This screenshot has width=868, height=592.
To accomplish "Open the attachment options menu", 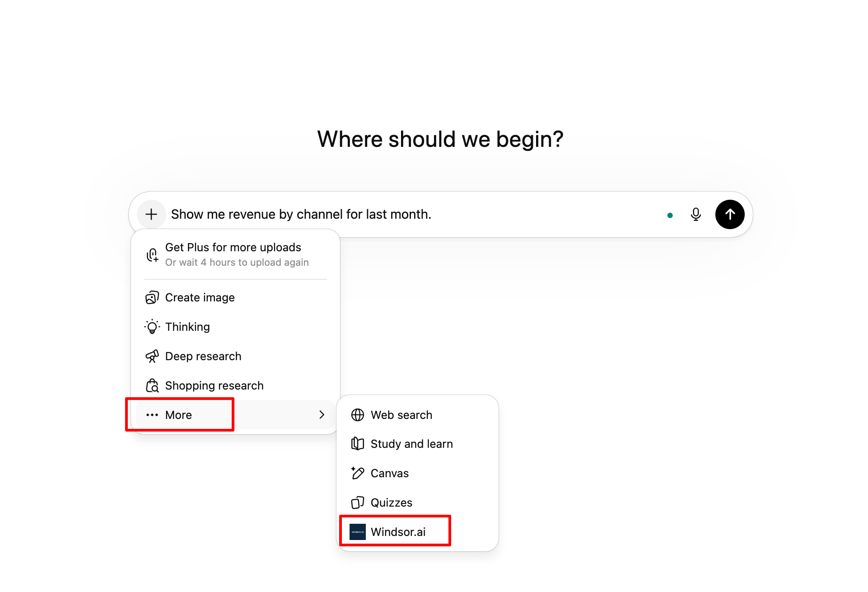I will [151, 214].
